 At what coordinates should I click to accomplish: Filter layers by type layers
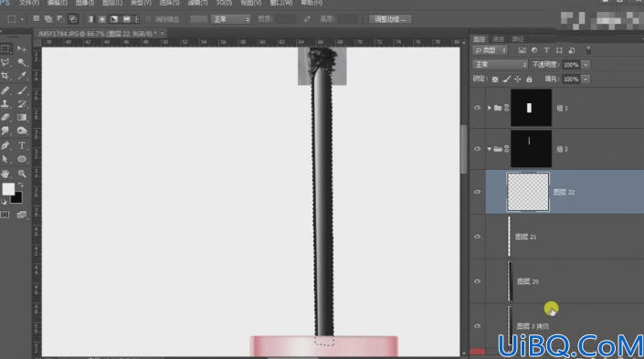(x=546, y=50)
